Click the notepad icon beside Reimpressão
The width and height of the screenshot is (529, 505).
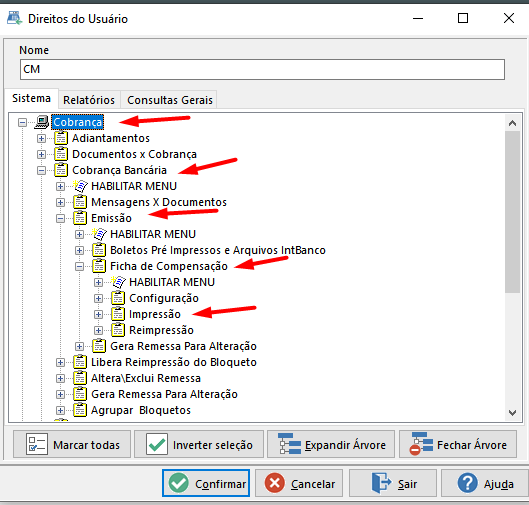coord(118,330)
